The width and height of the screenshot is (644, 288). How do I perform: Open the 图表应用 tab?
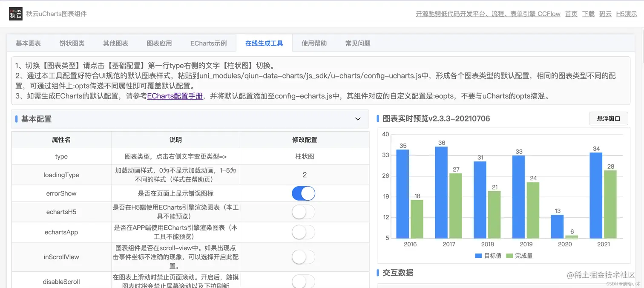[159, 43]
